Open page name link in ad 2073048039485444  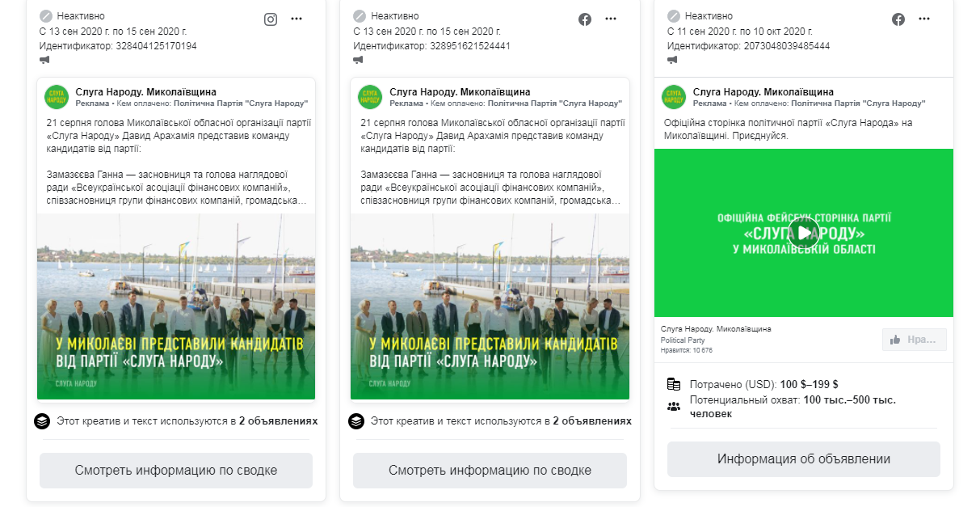click(763, 92)
